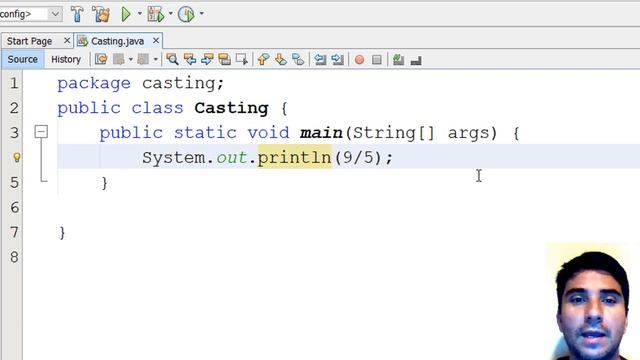Go to Next Bookmark icon
Viewport: 640px width, 360px height.
tap(281, 60)
